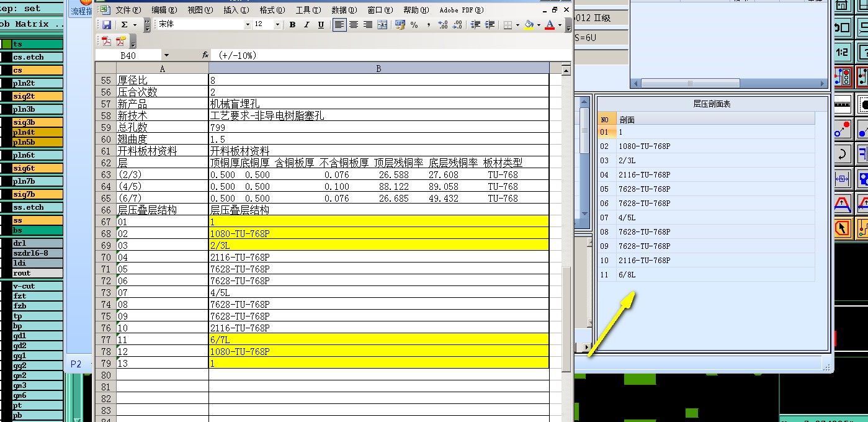Toggle bold formatting in Excel
This screenshot has width=868, height=422.
(292, 25)
